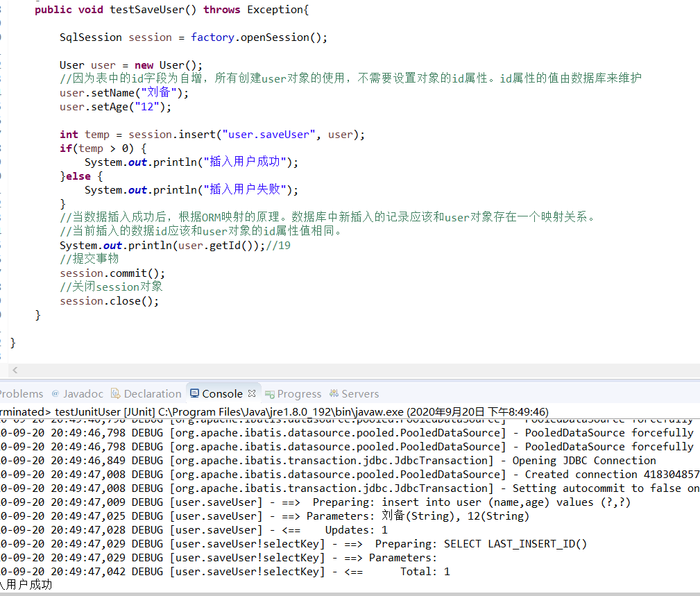Click the comment starting 当前插入的数据id

tap(201, 231)
